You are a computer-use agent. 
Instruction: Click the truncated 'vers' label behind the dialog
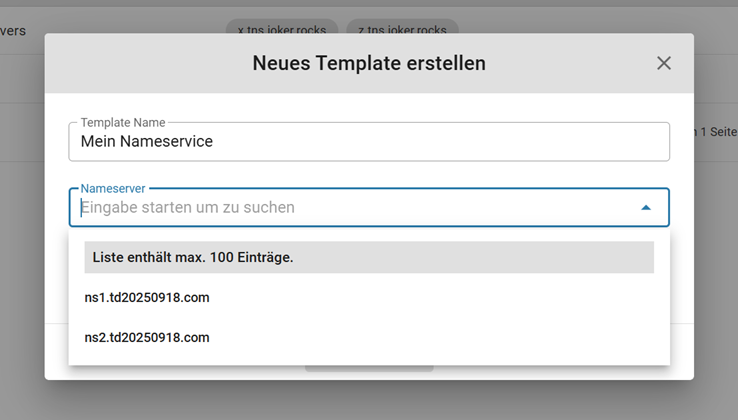[x=14, y=31]
